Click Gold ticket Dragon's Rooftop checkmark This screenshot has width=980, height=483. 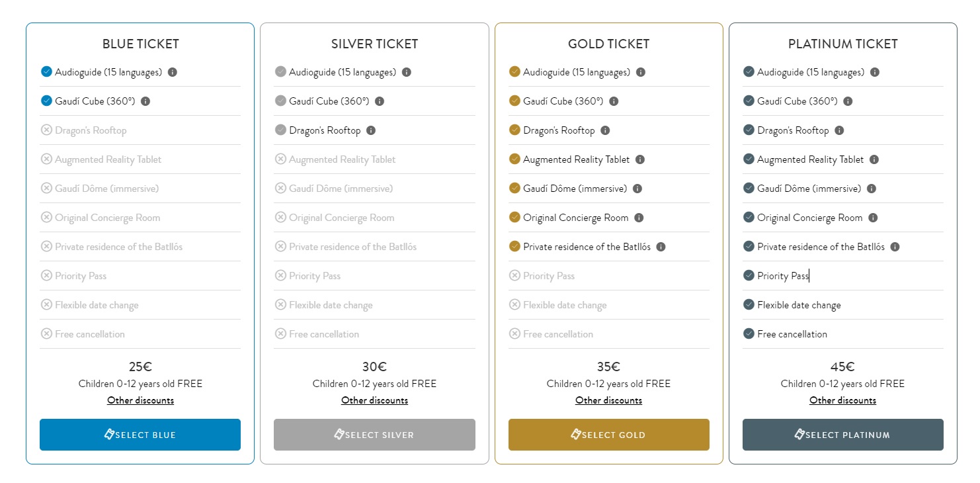point(515,130)
